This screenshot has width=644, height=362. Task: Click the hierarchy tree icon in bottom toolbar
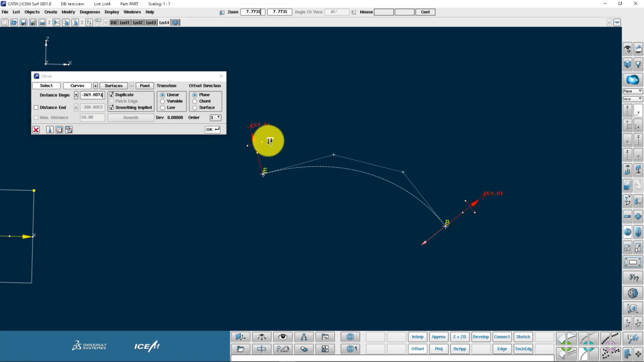click(x=304, y=337)
